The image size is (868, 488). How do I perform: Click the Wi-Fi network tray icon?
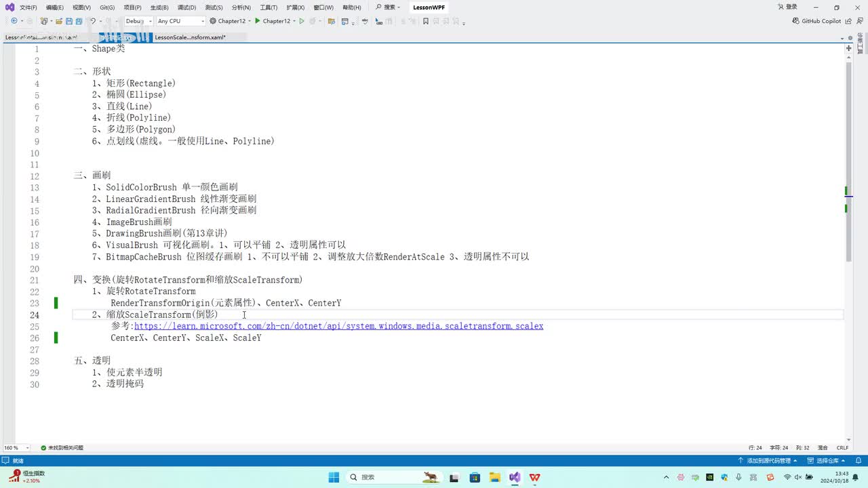pyautogui.click(x=787, y=477)
